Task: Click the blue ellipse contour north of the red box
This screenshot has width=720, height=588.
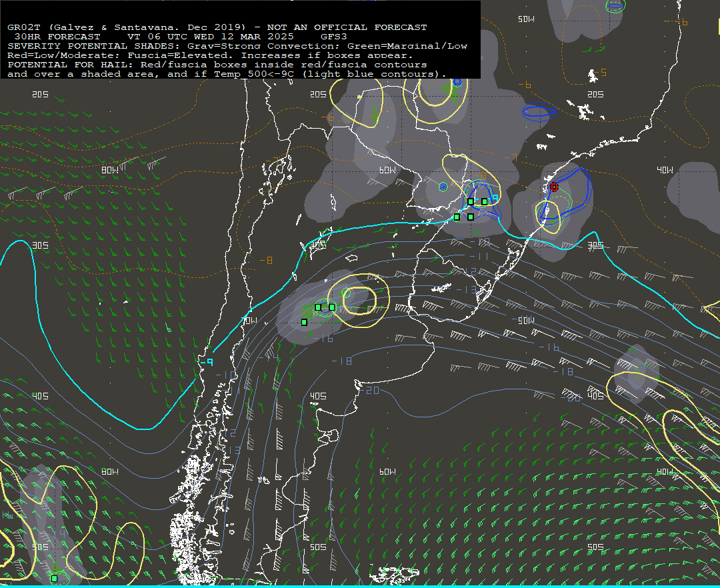Action: pos(539,111)
